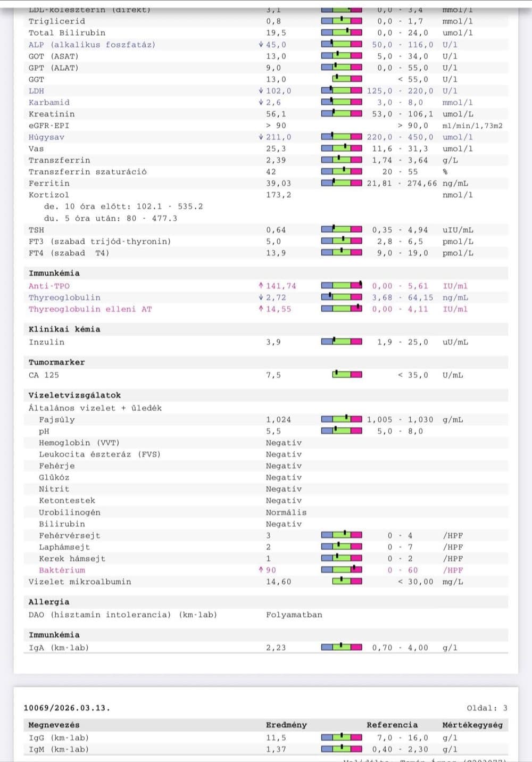Click 'Negatív' in the Nitrit row
The image size is (532, 762).
pos(284,489)
